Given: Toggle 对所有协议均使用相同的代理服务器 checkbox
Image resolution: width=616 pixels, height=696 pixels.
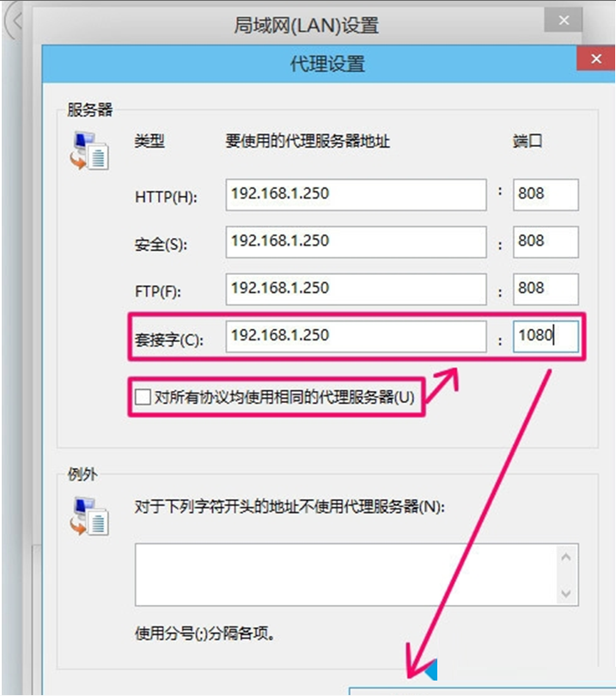Looking at the screenshot, I should click(x=143, y=396).
